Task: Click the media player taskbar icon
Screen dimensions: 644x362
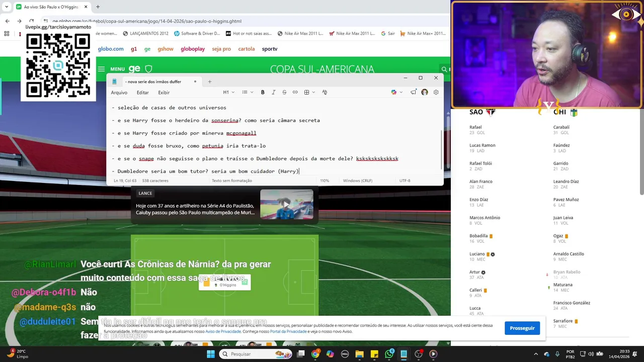Action: [x=433, y=354]
